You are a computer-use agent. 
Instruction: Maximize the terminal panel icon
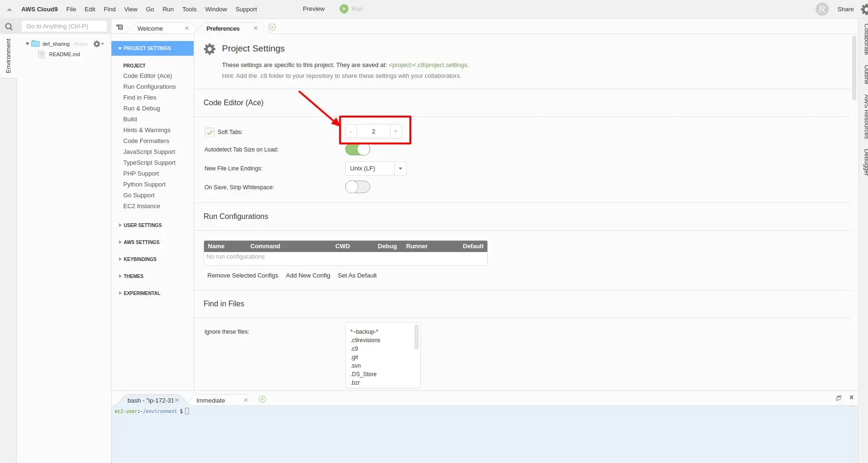click(x=839, y=398)
